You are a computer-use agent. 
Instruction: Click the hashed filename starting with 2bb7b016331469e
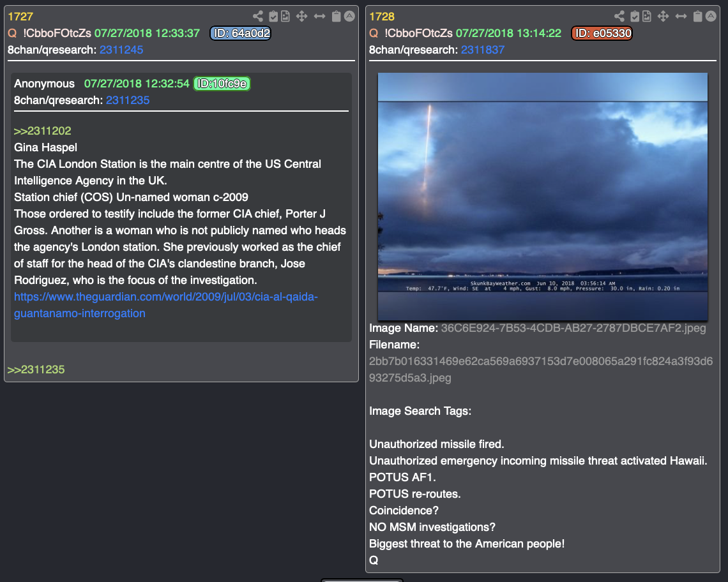(541, 369)
